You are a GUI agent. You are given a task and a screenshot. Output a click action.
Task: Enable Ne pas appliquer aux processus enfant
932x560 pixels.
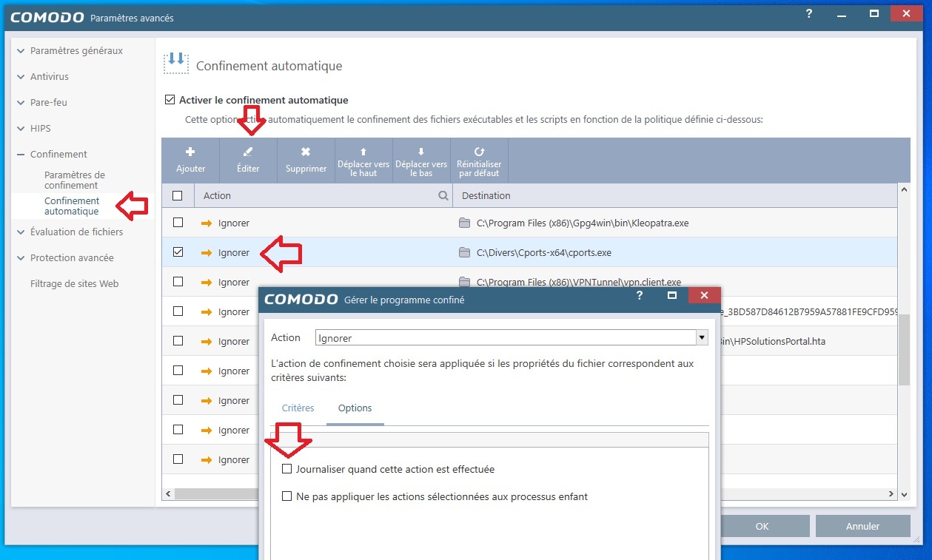(x=287, y=496)
